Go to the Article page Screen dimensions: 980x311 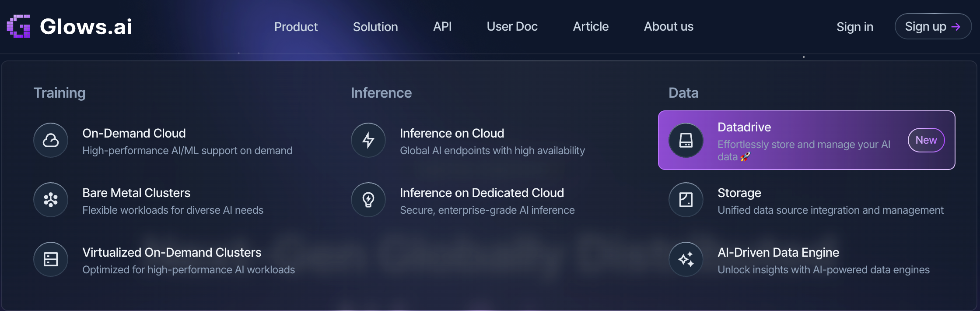click(x=591, y=27)
